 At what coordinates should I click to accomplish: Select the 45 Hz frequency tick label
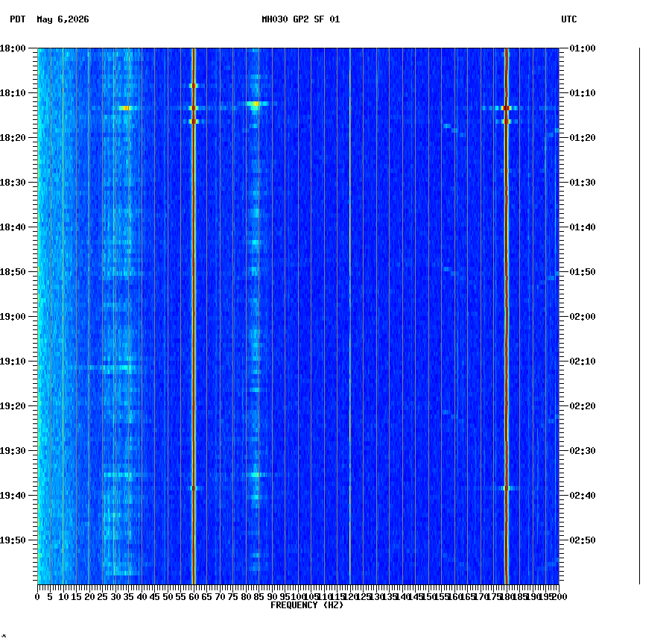(x=155, y=597)
